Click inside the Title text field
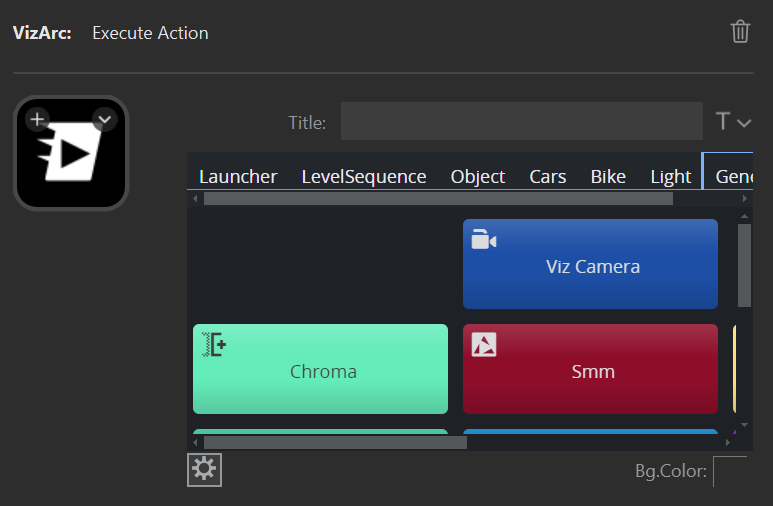Viewport: 773px width, 506px height. pyautogui.click(x=521, y=122)
